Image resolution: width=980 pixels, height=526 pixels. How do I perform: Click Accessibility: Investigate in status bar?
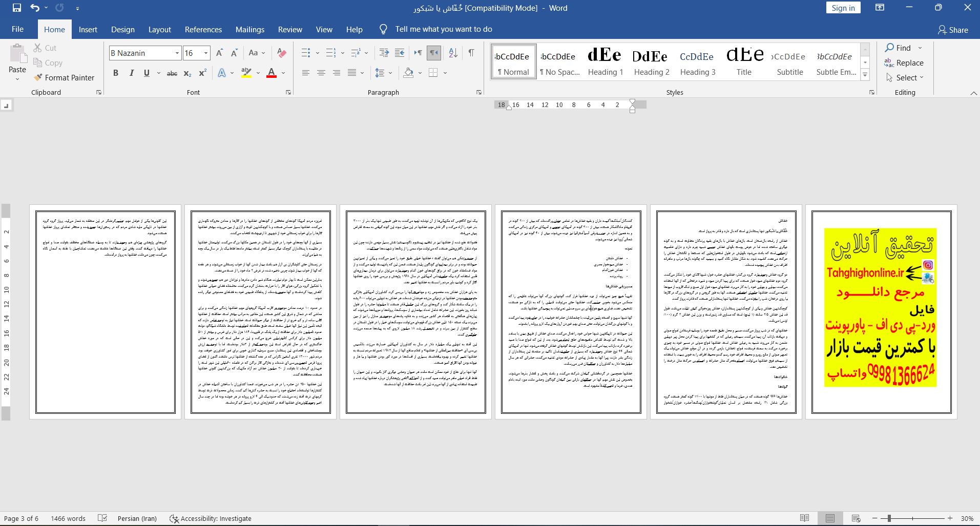point(211,518)
